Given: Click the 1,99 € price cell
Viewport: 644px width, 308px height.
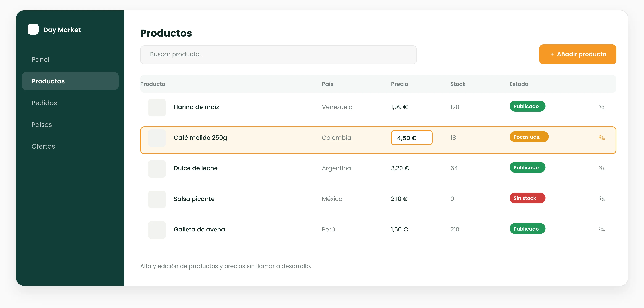Looking at the screenshot, I should [x=399, y=107].
